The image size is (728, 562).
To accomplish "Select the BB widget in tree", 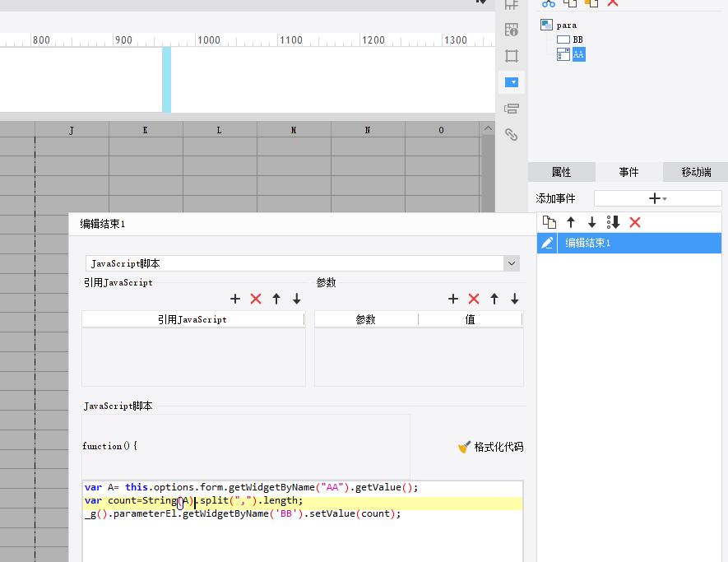I will [577, 39].
